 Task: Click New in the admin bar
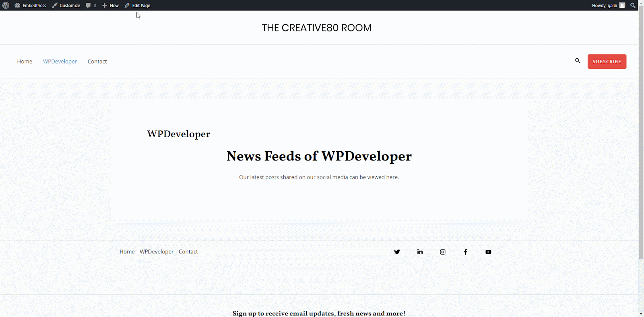point(110,5)
